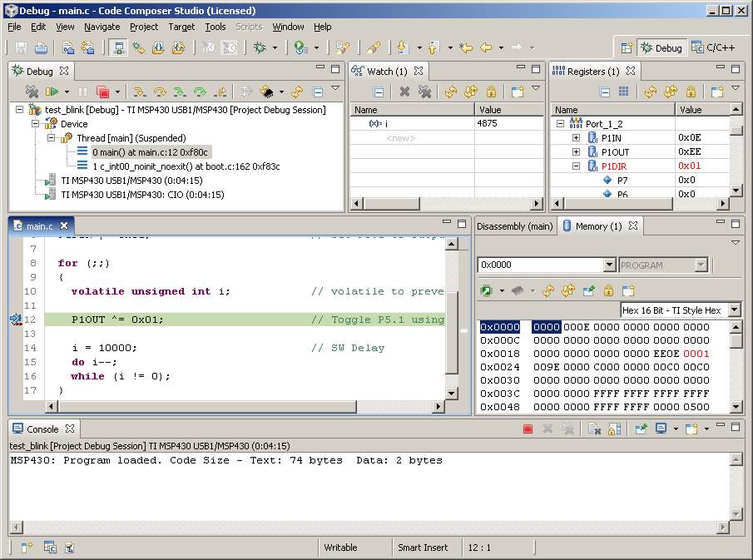Viewport: 753px width, 560px height.
Task: Collapse Thread [main] (Suspended) node
Action: (x=51, y=138)
